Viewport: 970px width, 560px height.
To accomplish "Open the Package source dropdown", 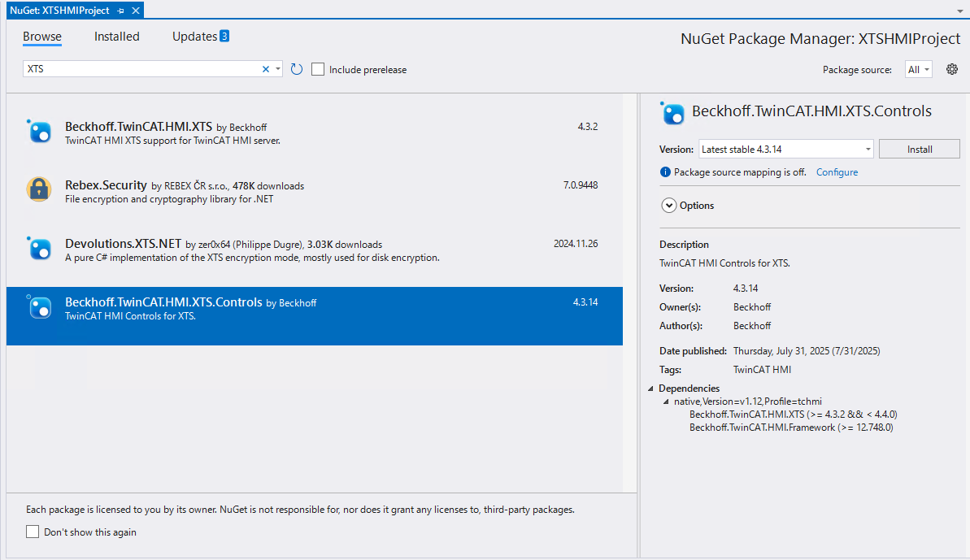I will (x=919, y=69).
